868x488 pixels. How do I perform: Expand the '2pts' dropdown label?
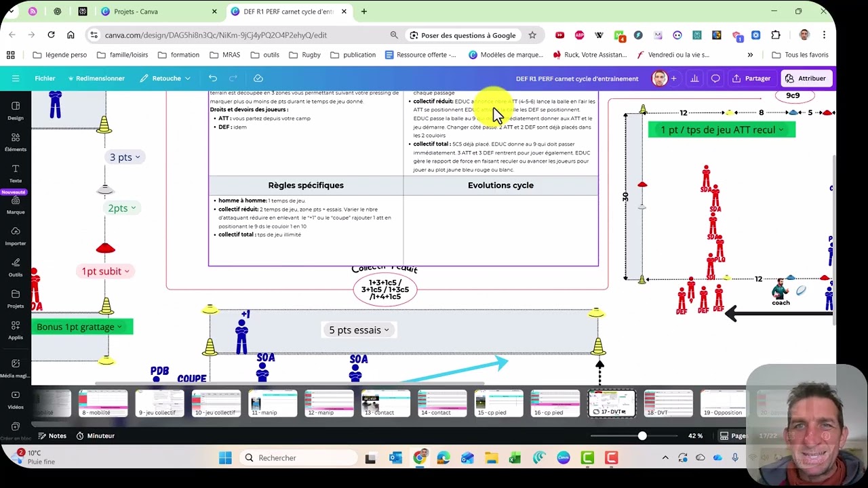coord(122,208)
